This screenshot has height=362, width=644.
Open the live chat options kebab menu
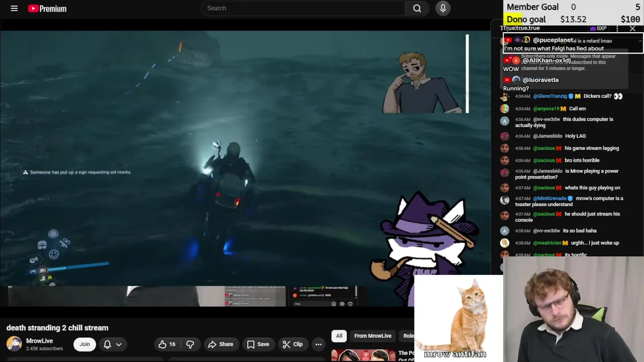(617, 28)
